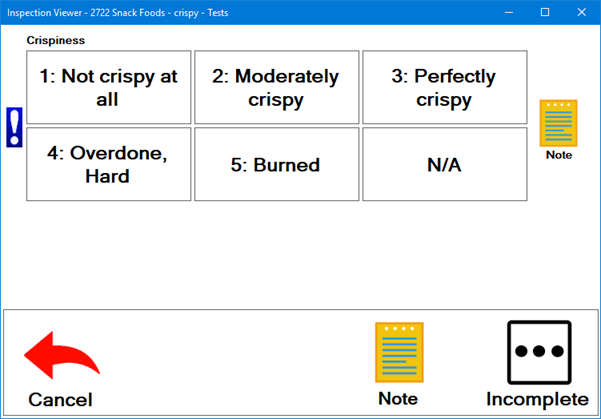Viewport: 601px width, 419px height.
Task: Select '1: Not crispy at all'
Action: click(x=108, y=88)
